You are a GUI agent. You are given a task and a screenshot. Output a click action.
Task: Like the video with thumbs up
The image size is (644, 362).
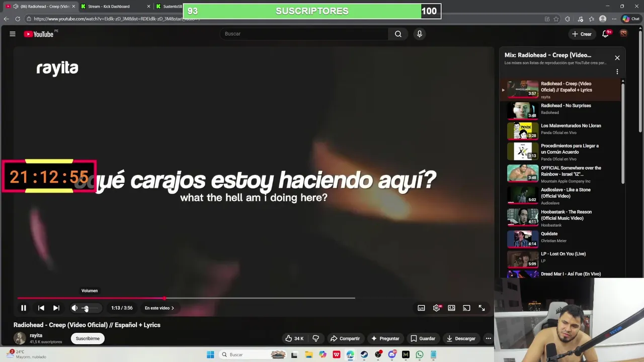click(294, 338)
